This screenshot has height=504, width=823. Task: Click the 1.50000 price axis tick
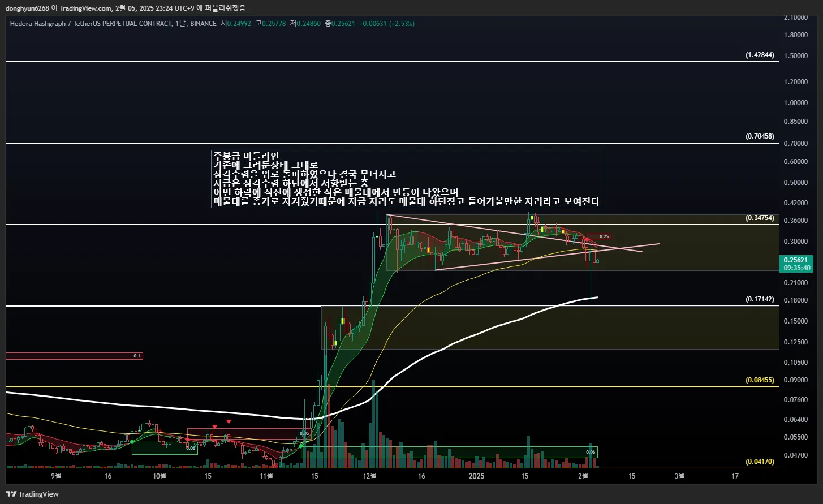click(x=796, y=55)
